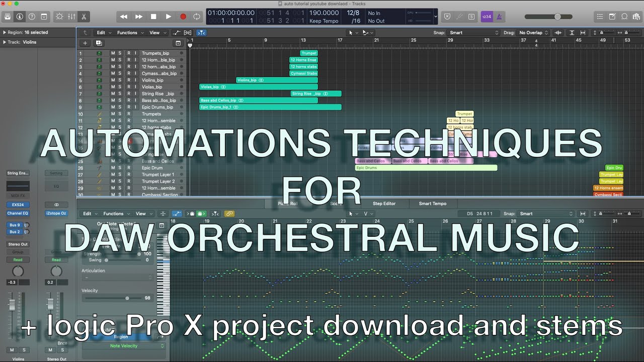The width and height of the screenshot is (644, 362).
Task: Open Drag No Overlap dropdown
Action: click(x=534, y=33)
